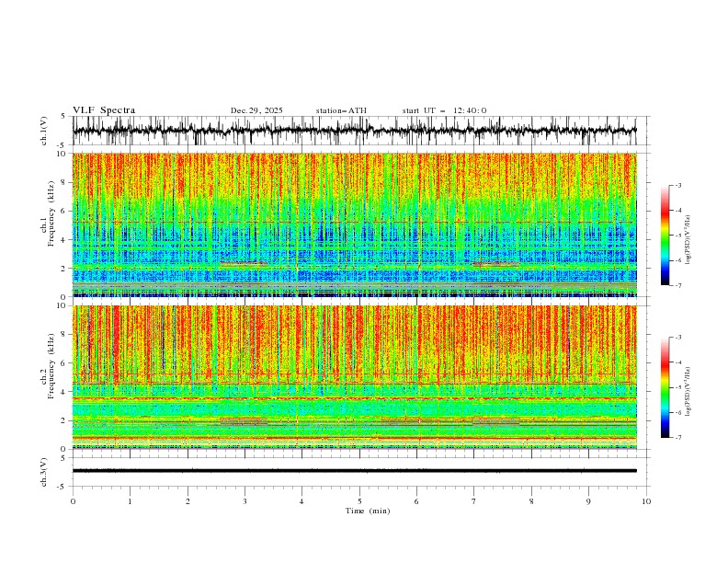Click the 'ch.3(V)' axis label
Screen dimensions: 728x563
(44, 472)
